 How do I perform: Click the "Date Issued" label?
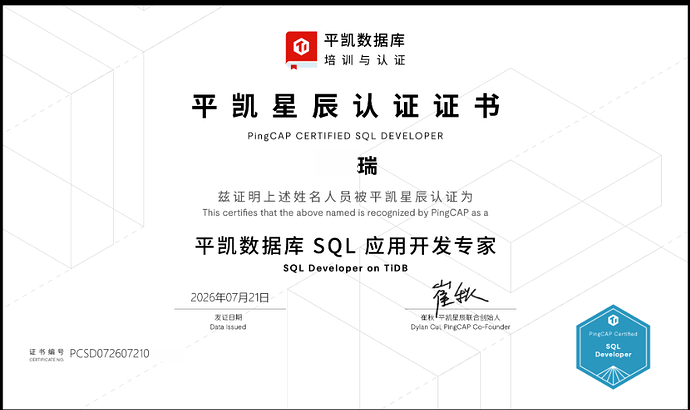click(228, 327)
